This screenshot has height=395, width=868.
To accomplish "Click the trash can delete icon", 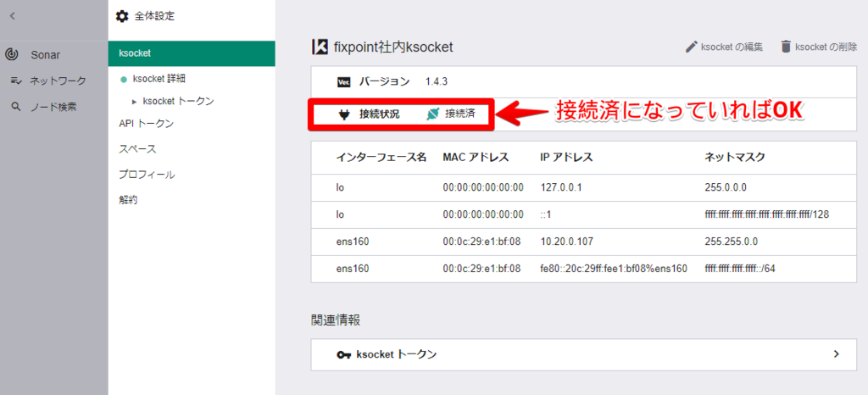I will coord(786,47).
